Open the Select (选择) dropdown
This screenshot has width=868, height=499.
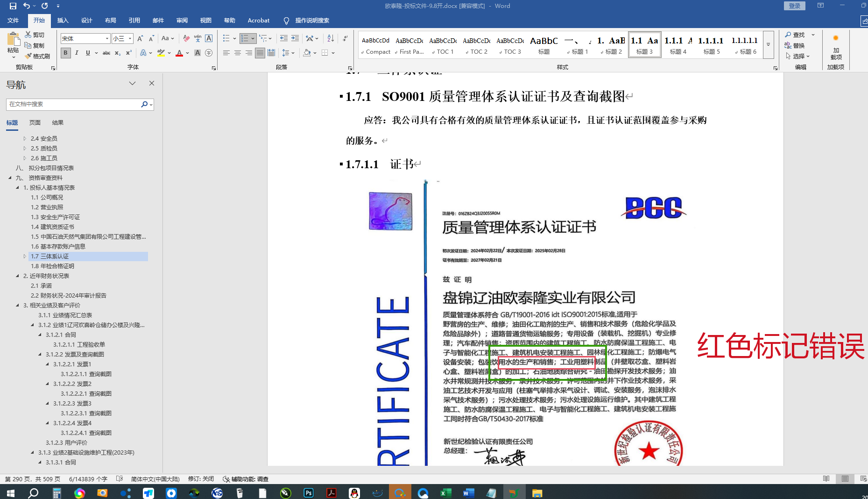(x=798, y=56)
